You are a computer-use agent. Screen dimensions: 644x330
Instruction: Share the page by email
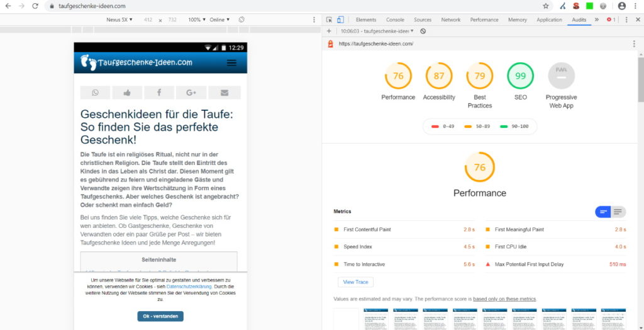click(x=225, y=93)
